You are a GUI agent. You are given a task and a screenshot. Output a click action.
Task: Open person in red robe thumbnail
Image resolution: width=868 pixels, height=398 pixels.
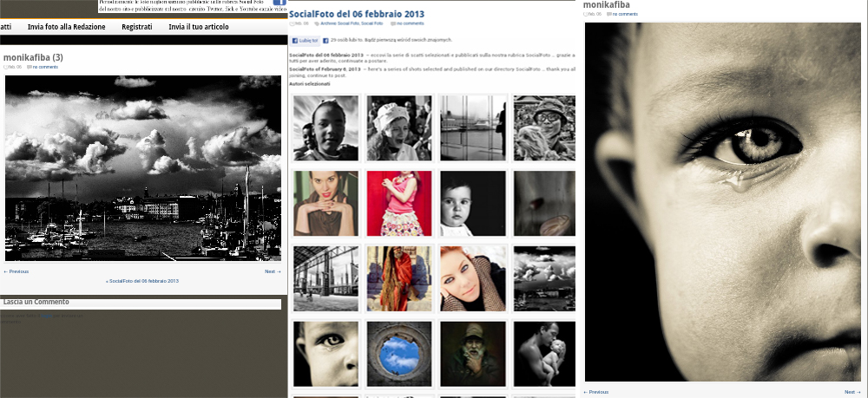pos(399,278)
